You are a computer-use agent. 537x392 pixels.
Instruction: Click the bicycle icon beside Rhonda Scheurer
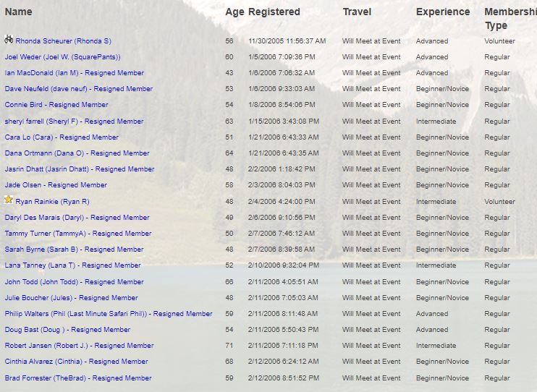pyautogui.click(x=9, y=40)
